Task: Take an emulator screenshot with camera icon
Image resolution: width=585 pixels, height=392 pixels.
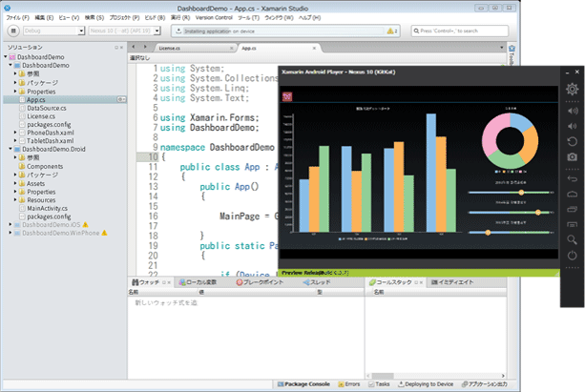Action: point(572,157)
